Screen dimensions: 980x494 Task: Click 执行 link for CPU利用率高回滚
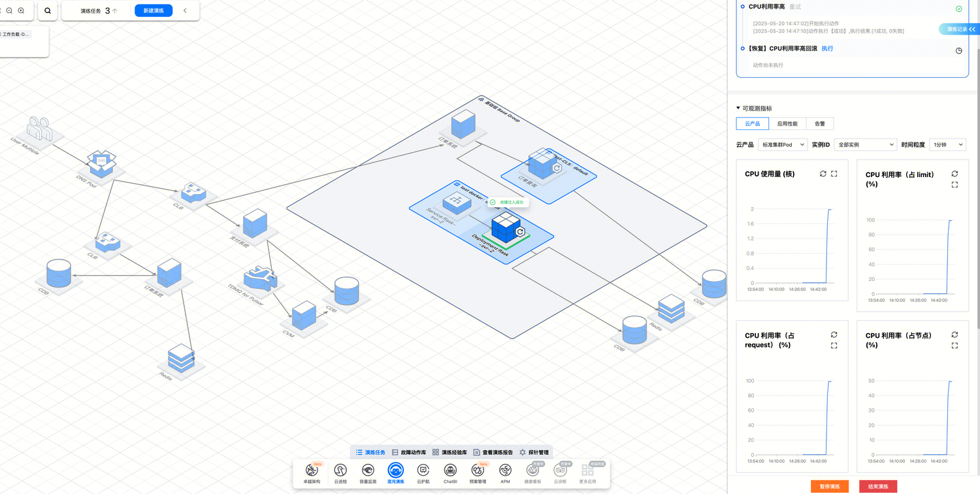(827, 48)
